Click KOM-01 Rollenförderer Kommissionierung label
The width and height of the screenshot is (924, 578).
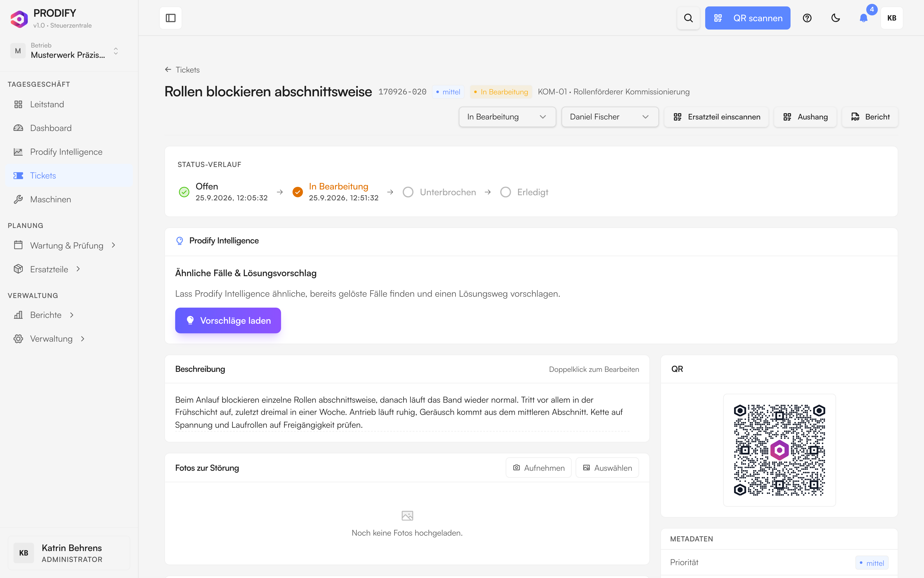click(614, 92)
